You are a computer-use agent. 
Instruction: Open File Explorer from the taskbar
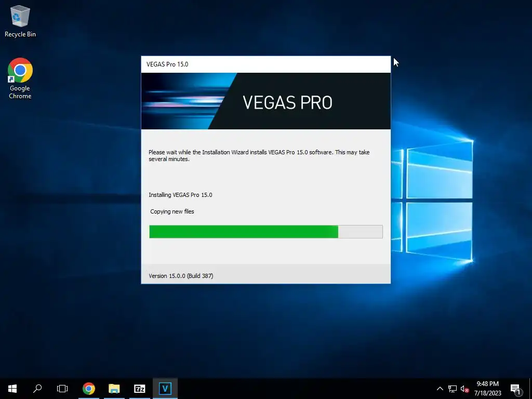(114, 389)
